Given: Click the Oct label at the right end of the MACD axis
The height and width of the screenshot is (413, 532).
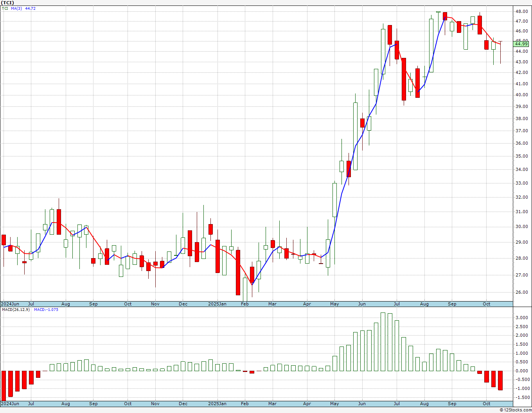Looking at the screenshot, I should tap(487, 404).
